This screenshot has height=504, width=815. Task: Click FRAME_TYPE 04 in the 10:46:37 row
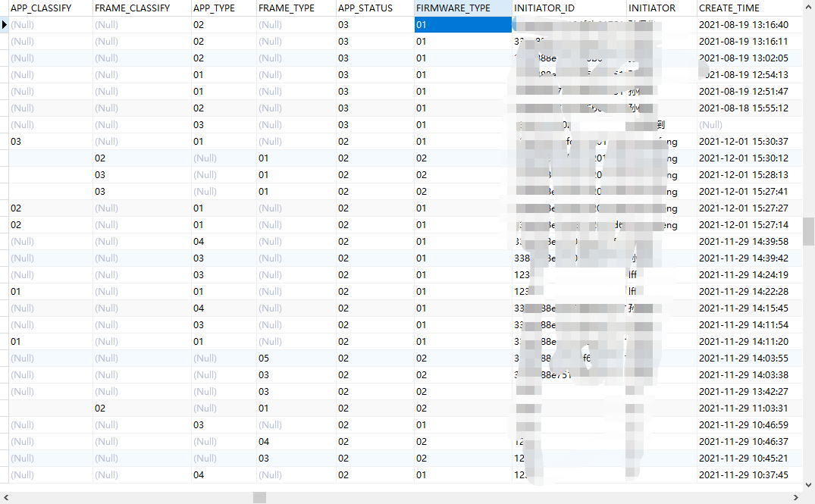pyautogui.click(x=296, y=441)
